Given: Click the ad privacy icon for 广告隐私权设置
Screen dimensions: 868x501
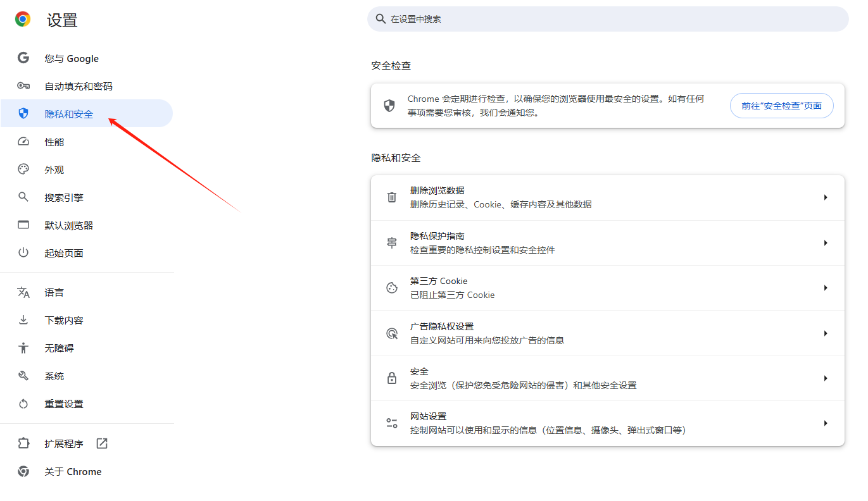Looking at the screenshot, I should click(x=392, y=333).
